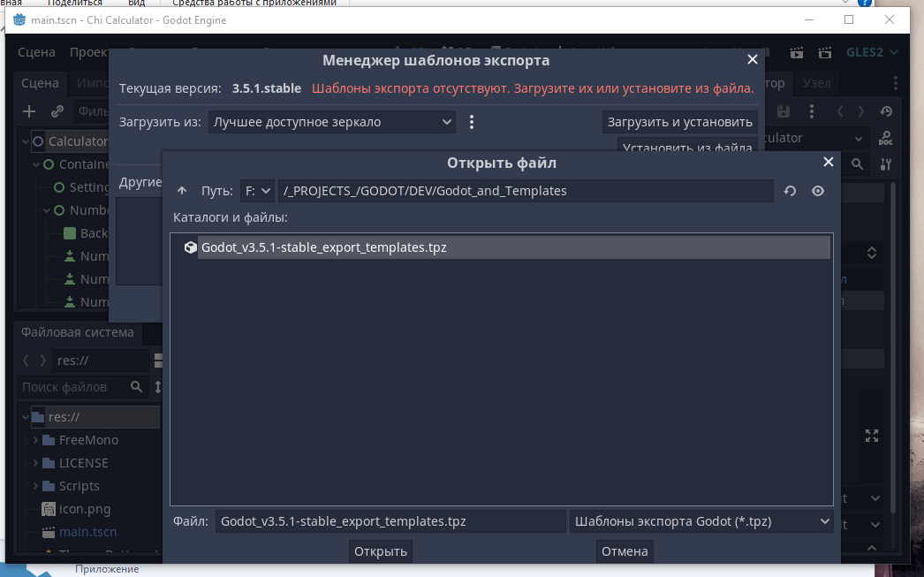Image resolution: width=924 pixels, height=577 pixels.
Task: Open the dock options three dots near Узел
Action: click(896, 83)
